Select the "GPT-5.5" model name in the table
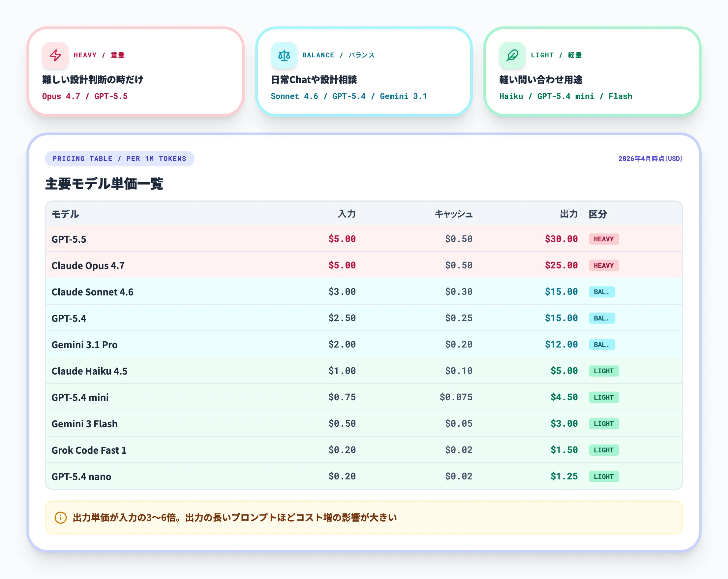The image size is (728, 579). 69,239
